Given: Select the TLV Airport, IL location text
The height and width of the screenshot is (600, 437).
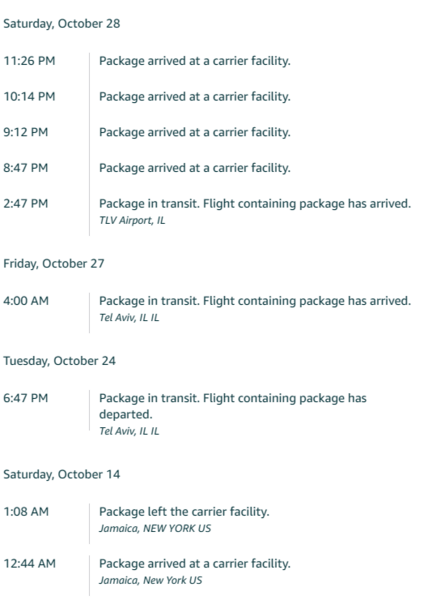Looking at the screenshot, I should click(132, 221).
